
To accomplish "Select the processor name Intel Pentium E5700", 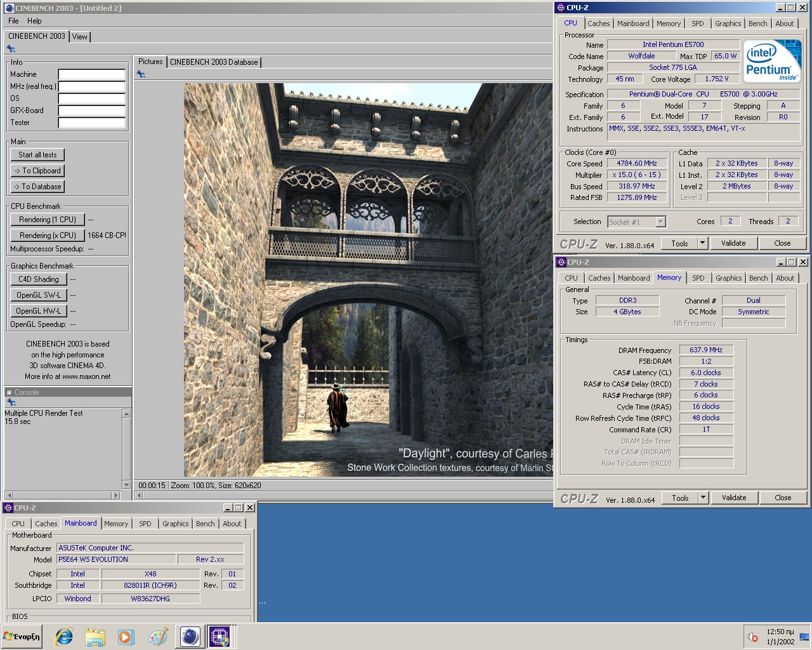I will pos(673,44).
